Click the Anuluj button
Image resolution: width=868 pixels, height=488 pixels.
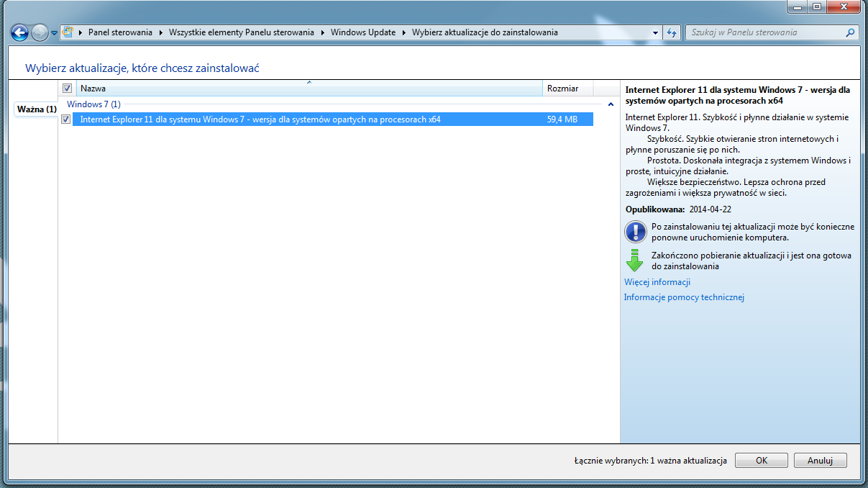click(820, 461)
